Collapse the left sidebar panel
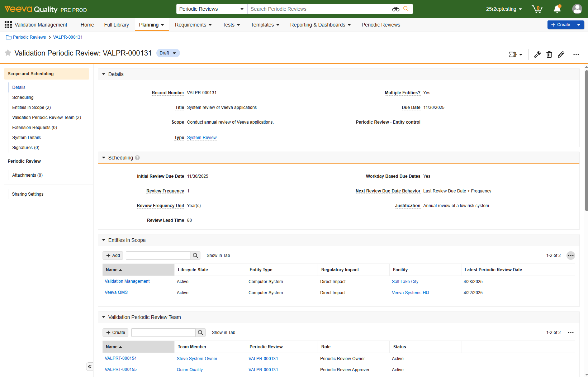588x377 pixels. (x=90, y=367)
